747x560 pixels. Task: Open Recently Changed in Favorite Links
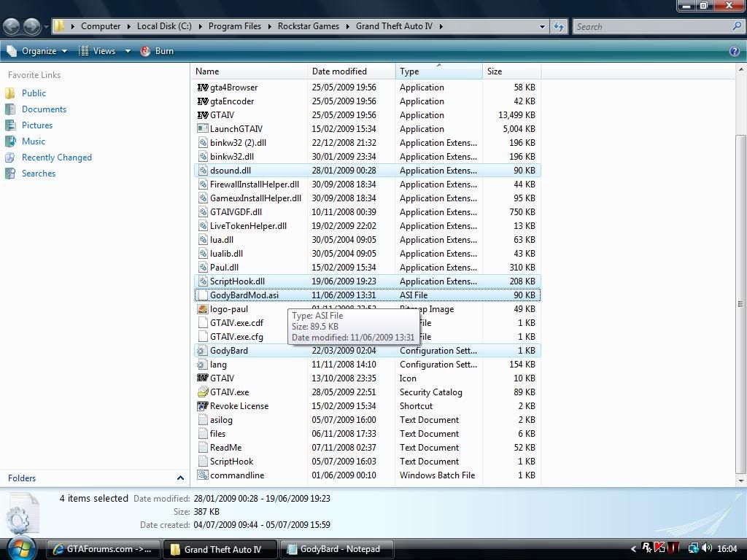[56, 157]
